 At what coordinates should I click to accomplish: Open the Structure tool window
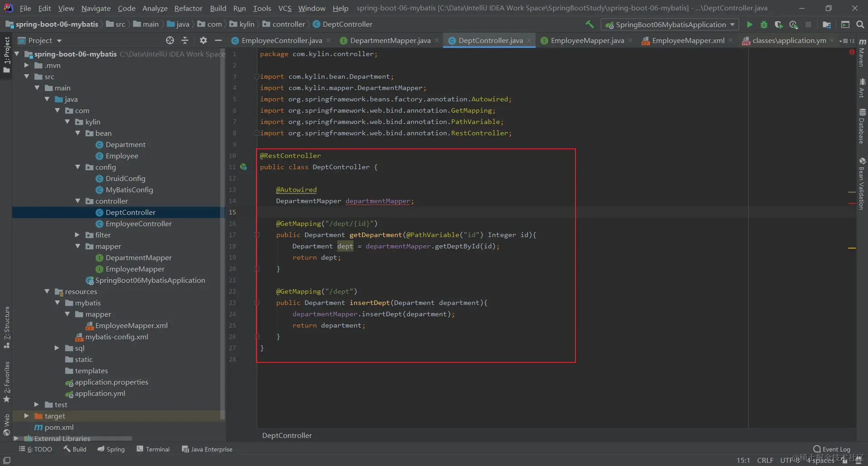6,328
